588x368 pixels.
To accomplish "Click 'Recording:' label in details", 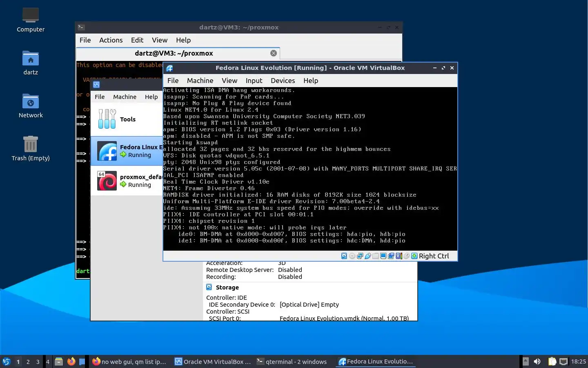I will (x=221, y=276).
